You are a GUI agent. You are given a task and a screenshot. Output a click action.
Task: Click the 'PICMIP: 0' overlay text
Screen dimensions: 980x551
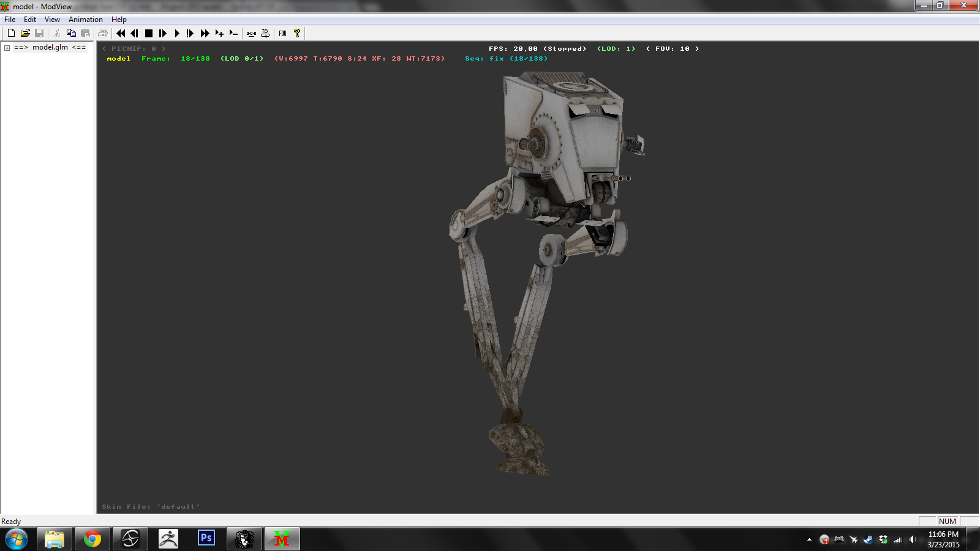pos(134,49)
